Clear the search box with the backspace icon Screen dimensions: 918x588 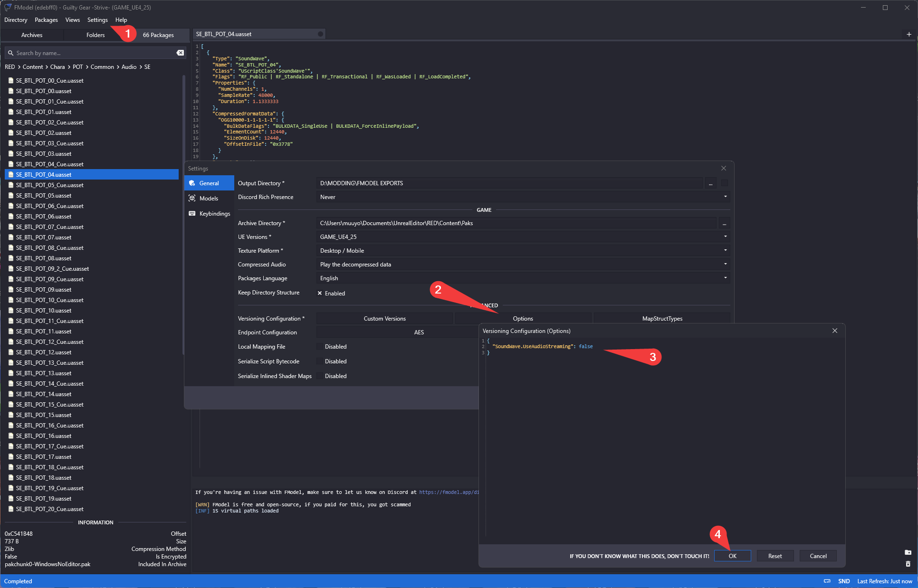point(180,53)
